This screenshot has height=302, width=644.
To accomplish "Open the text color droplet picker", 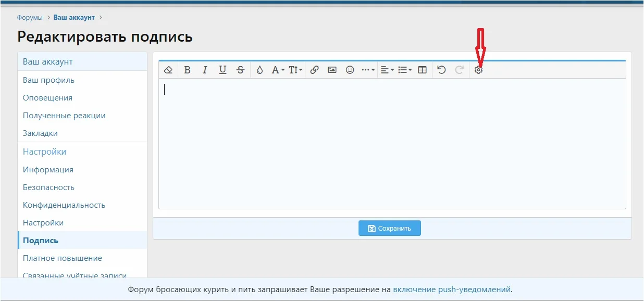I will [259, 69].
